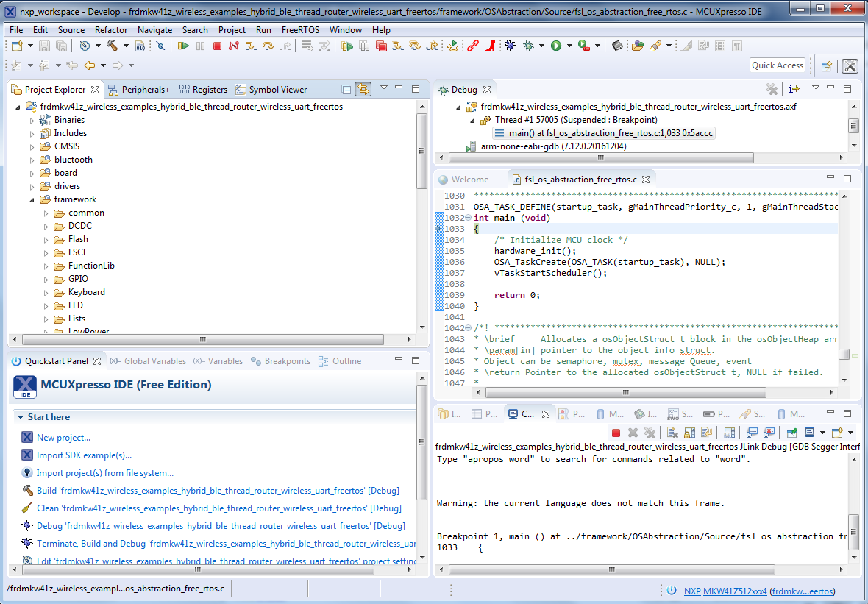
Task: Collapse the framework folder in project tree
Action: [x=32, y=200]
